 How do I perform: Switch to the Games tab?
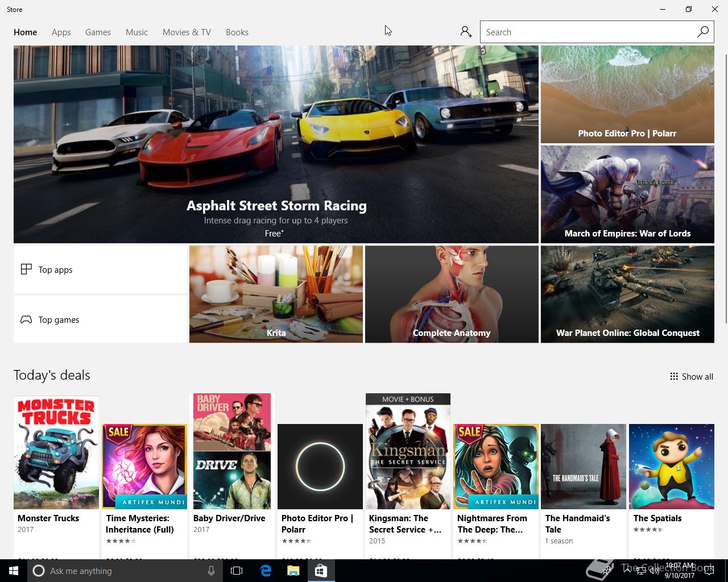tap(98, 32)
